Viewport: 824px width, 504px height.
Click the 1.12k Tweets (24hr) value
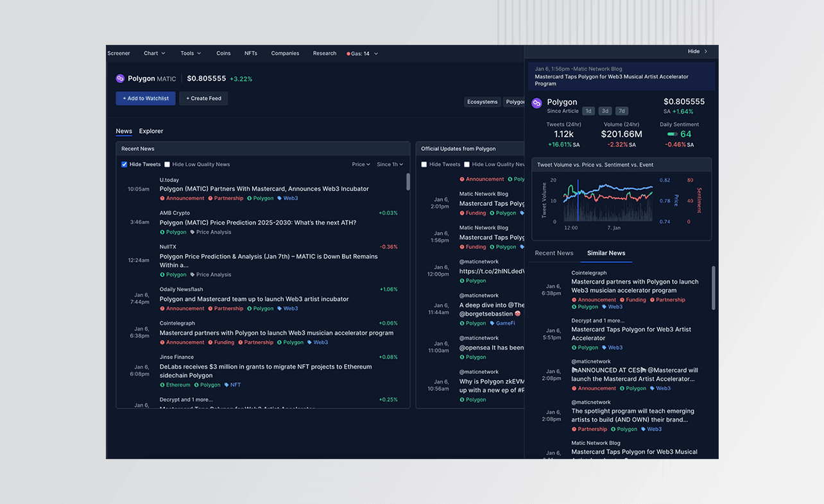(x=564, y=134)
